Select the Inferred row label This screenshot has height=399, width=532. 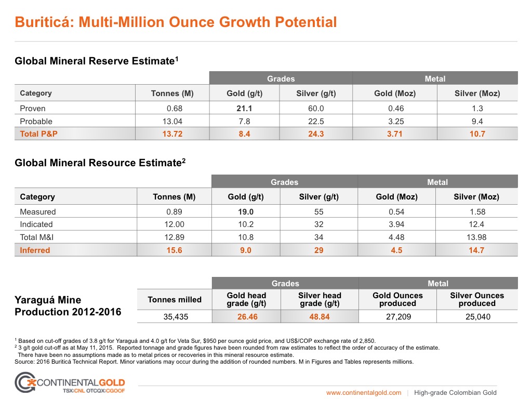(x=35, y=250)
